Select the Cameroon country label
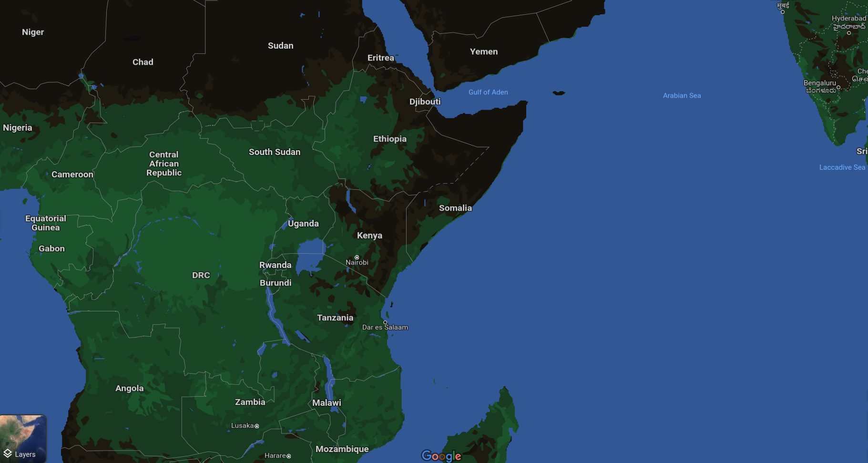Screen dimensions: 868x463 tap(72, 175)
